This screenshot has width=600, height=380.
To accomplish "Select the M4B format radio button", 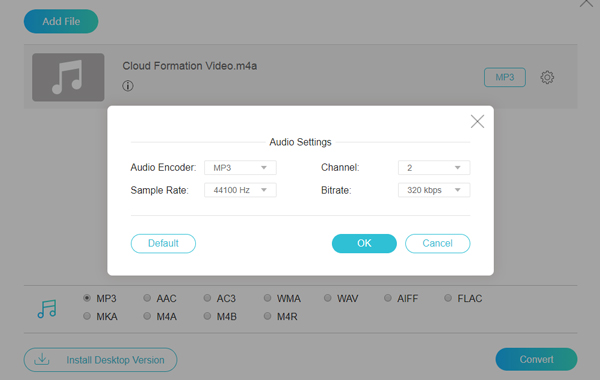I will [207, 316].
